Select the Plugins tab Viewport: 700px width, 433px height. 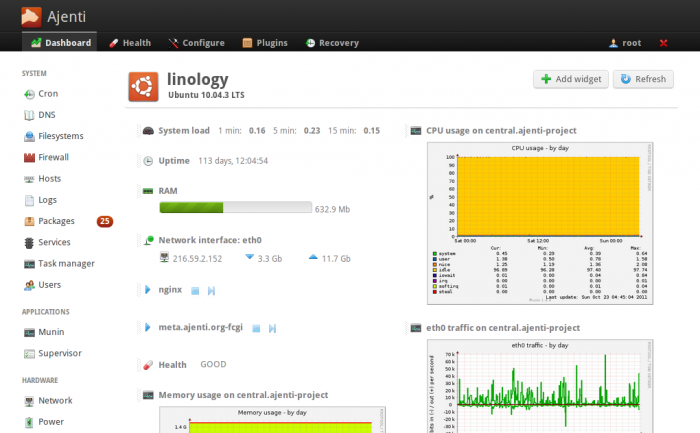265,43
